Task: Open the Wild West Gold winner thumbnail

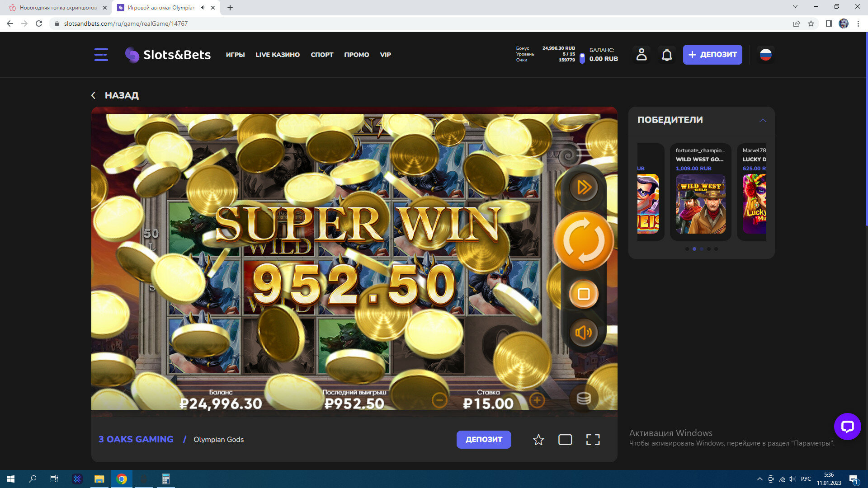Action: [700, 204]
